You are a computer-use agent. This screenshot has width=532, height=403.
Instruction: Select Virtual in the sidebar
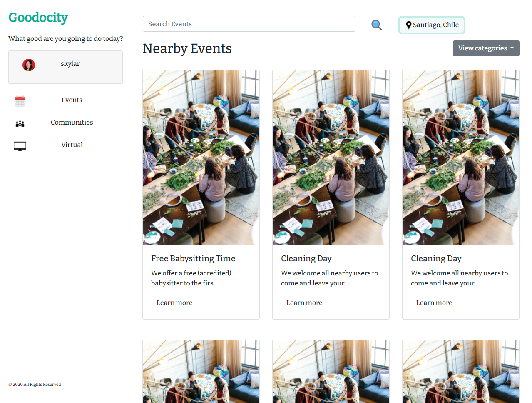pyautogui.click(x=72, y=145)
